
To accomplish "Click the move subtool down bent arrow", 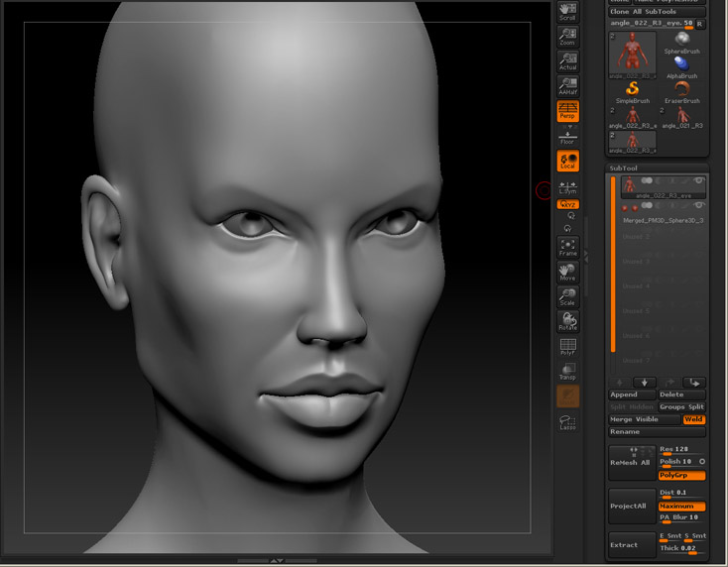I will (x=694, y=383).
